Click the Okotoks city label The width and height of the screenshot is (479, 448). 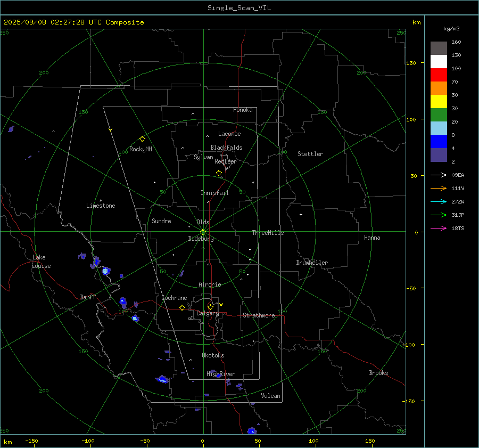[213, 355]
